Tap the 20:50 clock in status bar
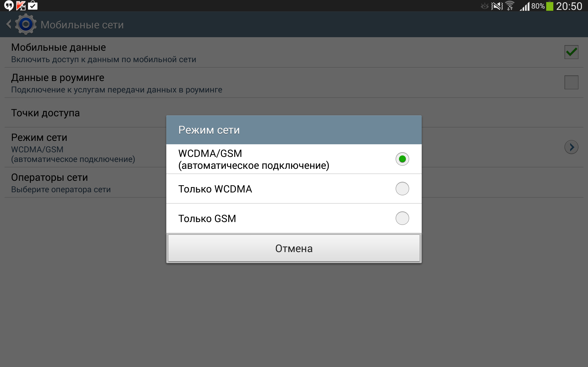Viewport: 588px width, 367px height. 569,6
